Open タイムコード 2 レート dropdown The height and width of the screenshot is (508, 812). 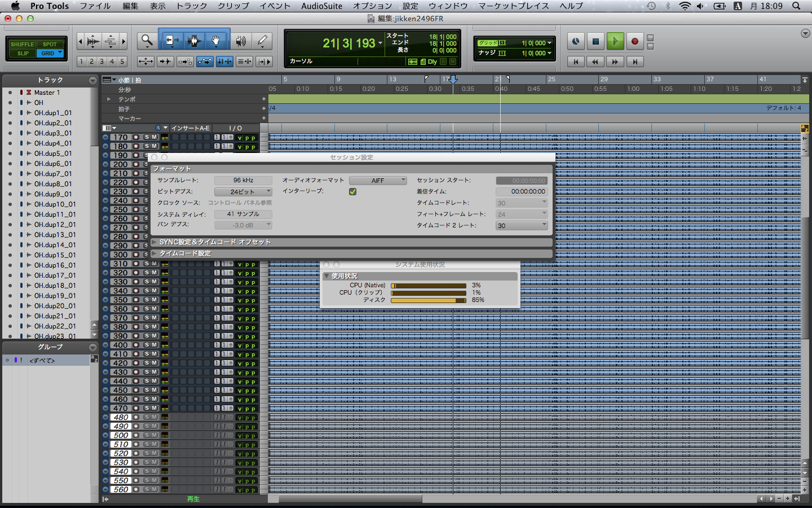tap(522, 226)
